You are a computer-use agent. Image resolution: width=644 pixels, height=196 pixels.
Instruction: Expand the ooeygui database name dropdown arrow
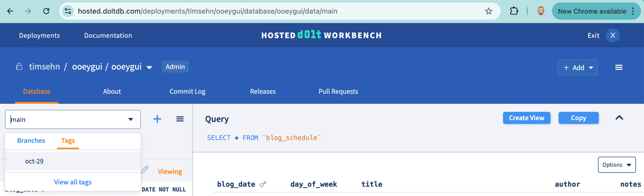[x=149, y=68]
